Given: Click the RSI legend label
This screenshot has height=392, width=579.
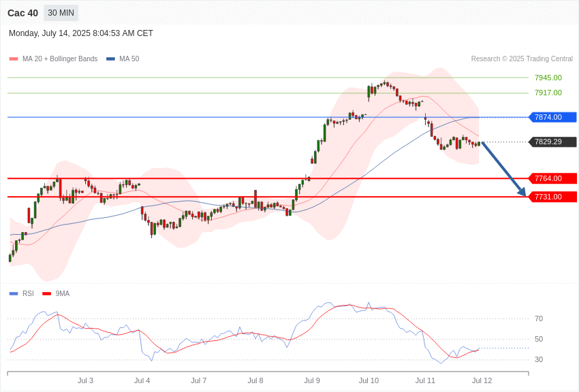Looking at the screenshot, I should [x=28, y=293].
